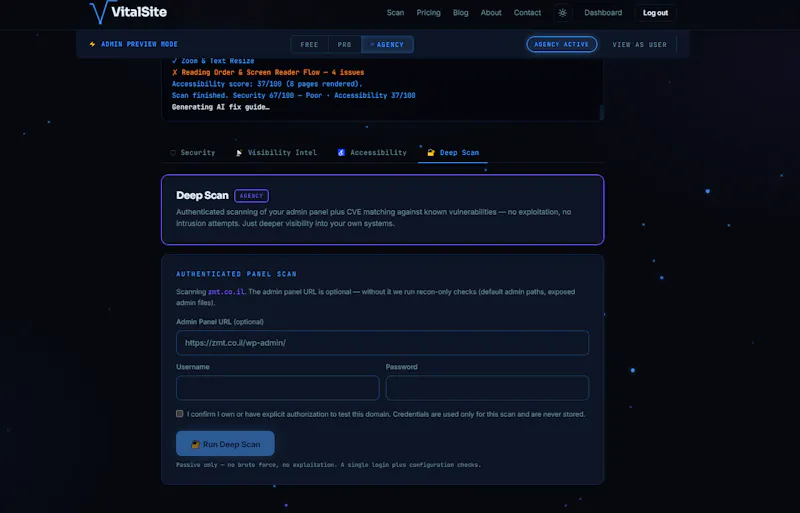This screenshot has height=513, width=800.
Task: Click the zmt.co.il domain link
Action: point(226,292)
